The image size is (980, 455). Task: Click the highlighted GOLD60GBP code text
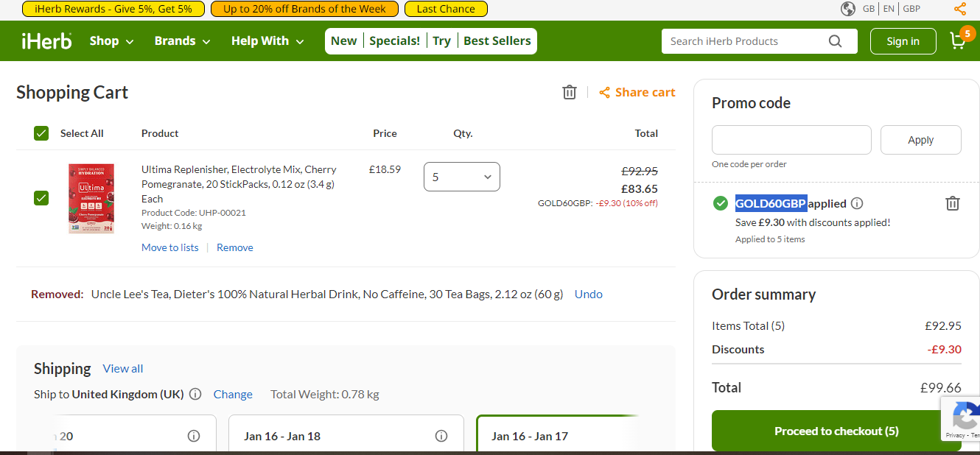pyautogui.click(x=771, y=203)
